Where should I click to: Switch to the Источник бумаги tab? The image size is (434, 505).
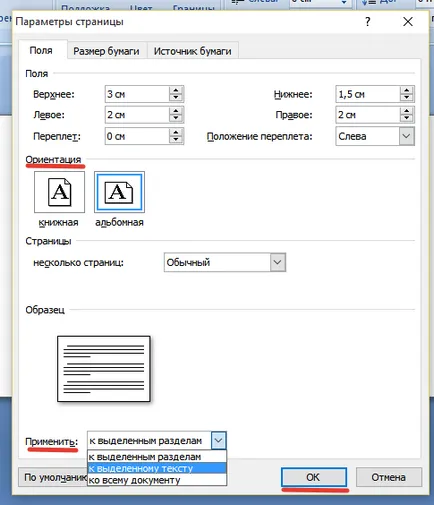(192, 51)
